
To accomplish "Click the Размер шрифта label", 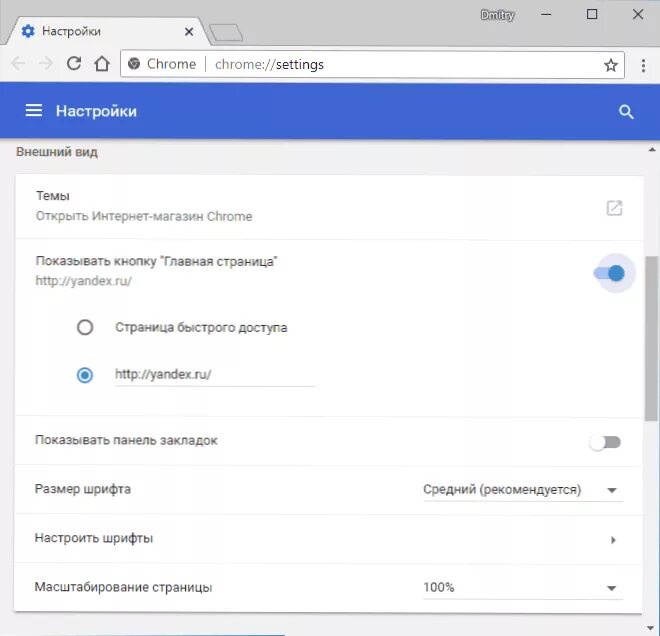I will coord(82,489).
